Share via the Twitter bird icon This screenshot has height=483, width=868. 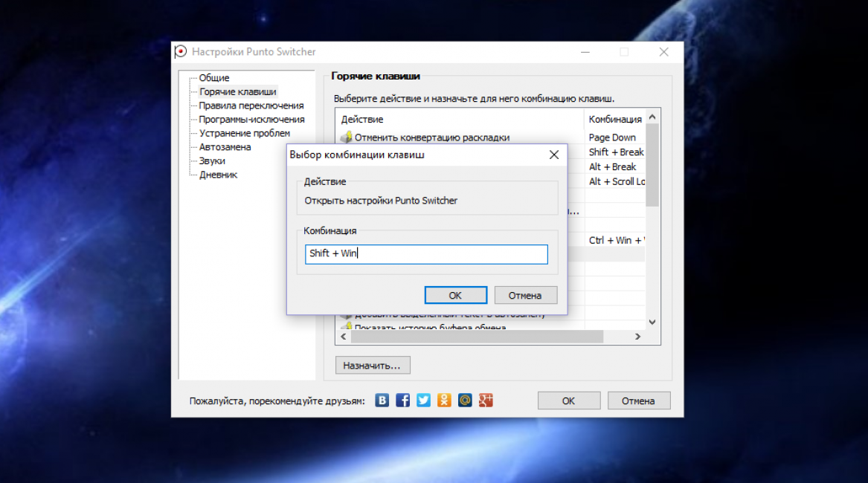tap(423, 401)
